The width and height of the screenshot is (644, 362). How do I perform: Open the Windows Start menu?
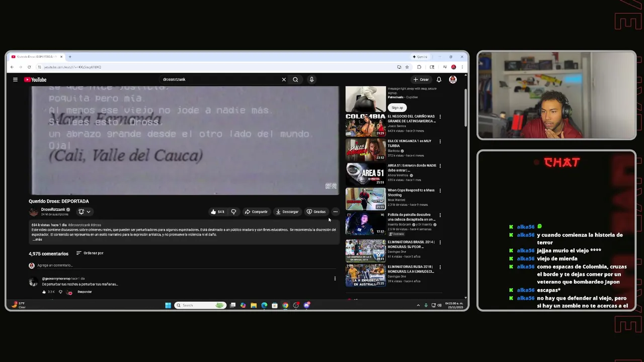168,305
